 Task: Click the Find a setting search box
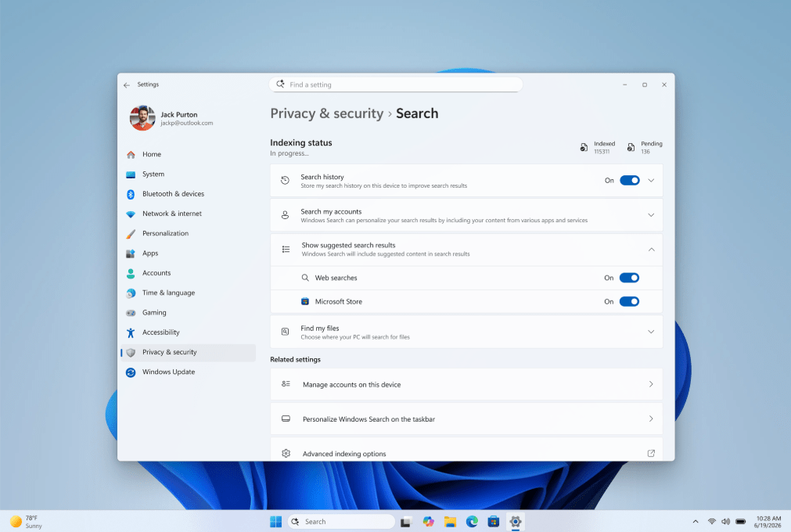[x=396, y=84]
